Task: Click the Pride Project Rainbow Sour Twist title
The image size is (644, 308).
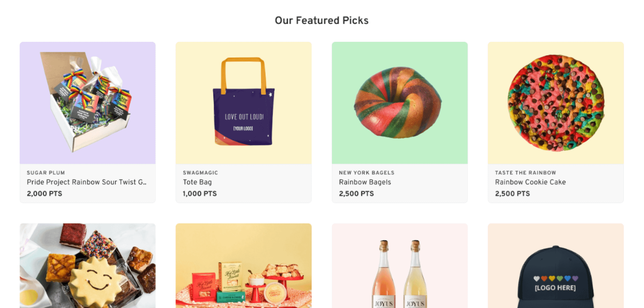Action: point(87,182)
